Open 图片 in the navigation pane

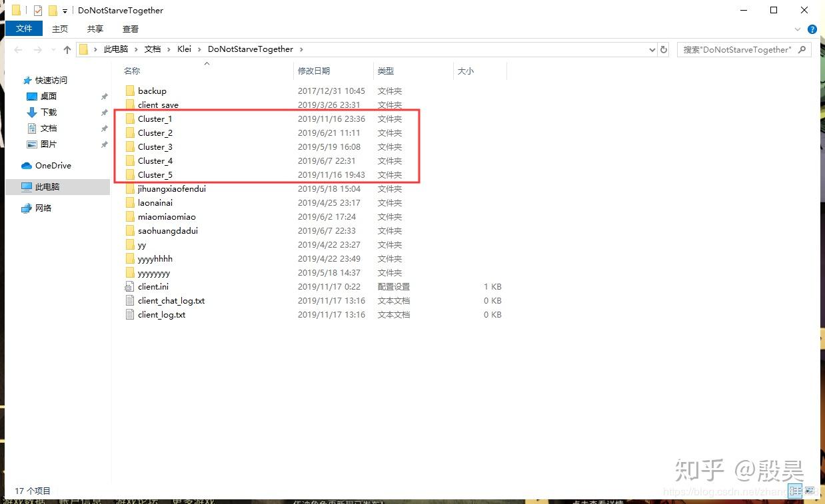point(49,144)
